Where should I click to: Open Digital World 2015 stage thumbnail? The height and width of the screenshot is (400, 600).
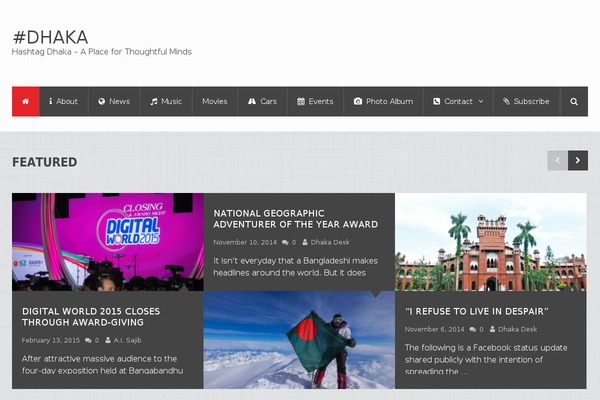click(x=108, y=242)
